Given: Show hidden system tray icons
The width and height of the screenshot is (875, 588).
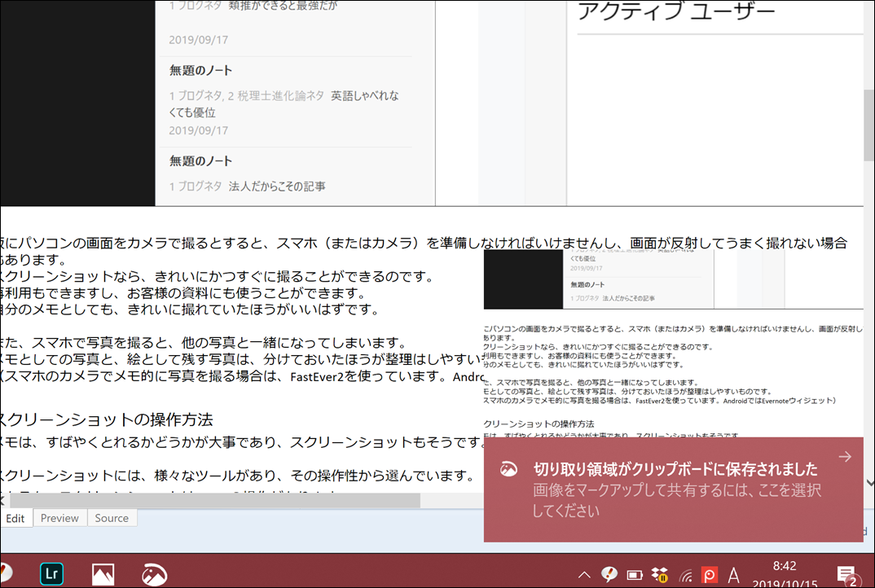Looking at the screenshot, I should pyautogui.click(x=583, y=575).
